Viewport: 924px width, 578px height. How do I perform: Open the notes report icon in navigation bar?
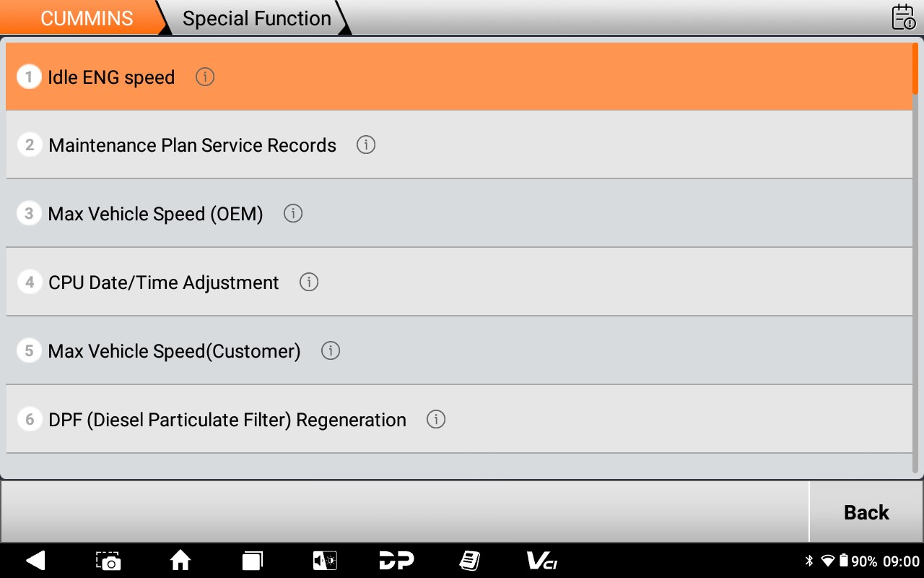coord(469,561)
